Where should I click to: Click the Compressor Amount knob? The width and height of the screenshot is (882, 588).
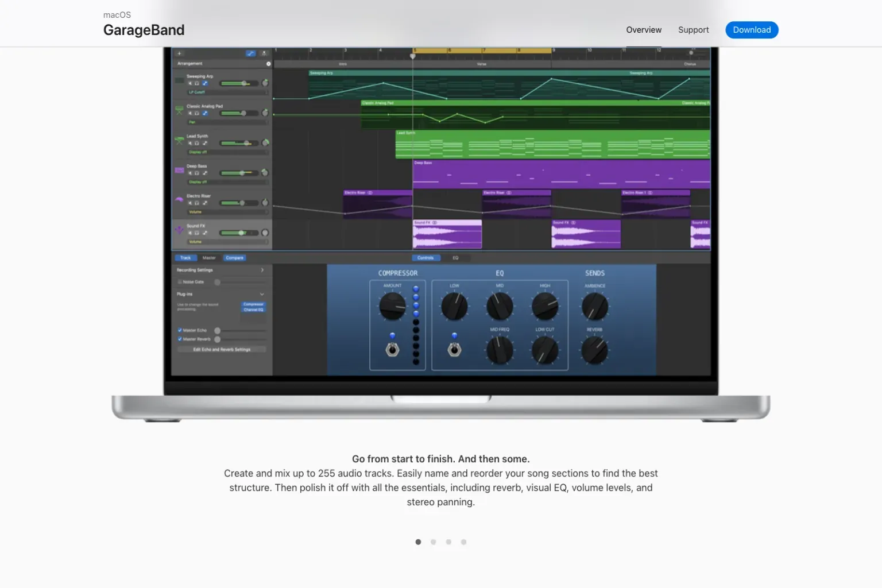point(392,306)
